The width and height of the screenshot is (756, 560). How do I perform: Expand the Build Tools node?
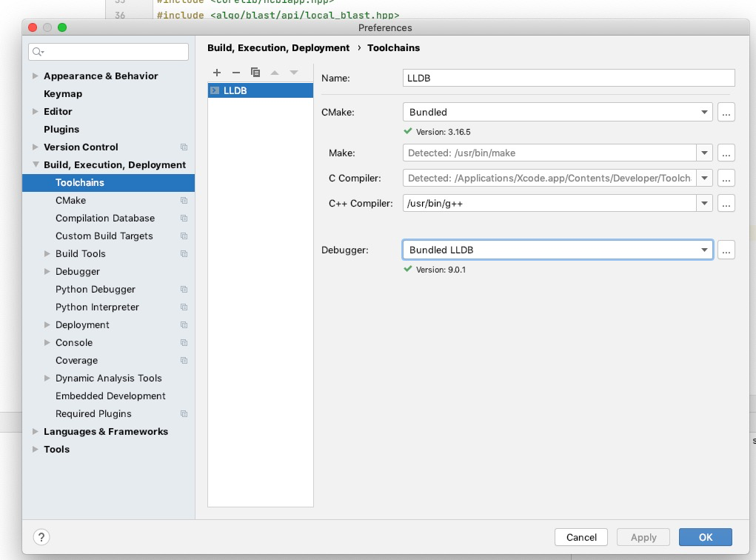47,254
